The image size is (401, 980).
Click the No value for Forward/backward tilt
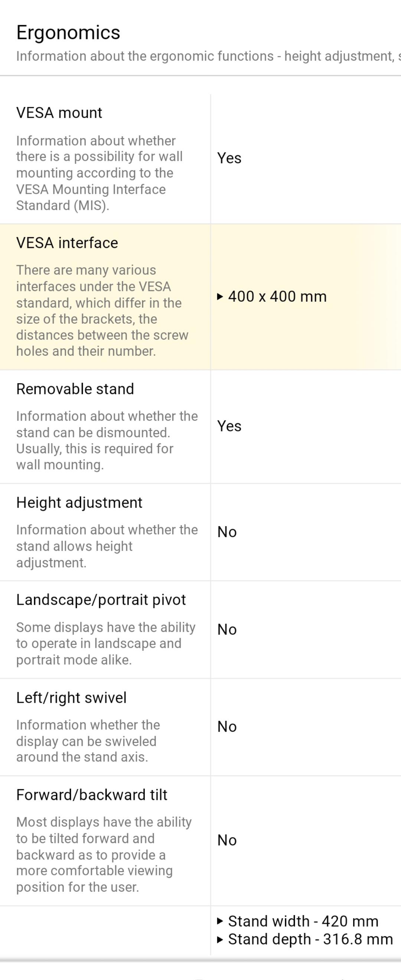tap(227, 840)
